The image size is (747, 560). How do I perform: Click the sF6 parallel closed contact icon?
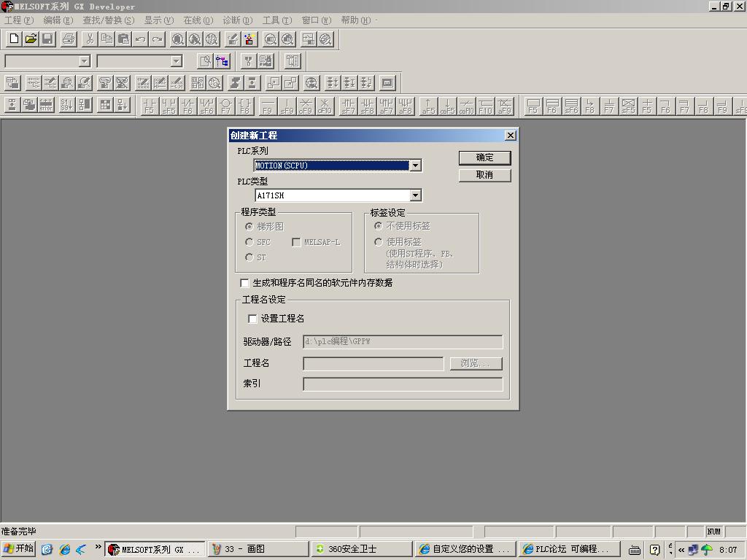tap(206, 106)
